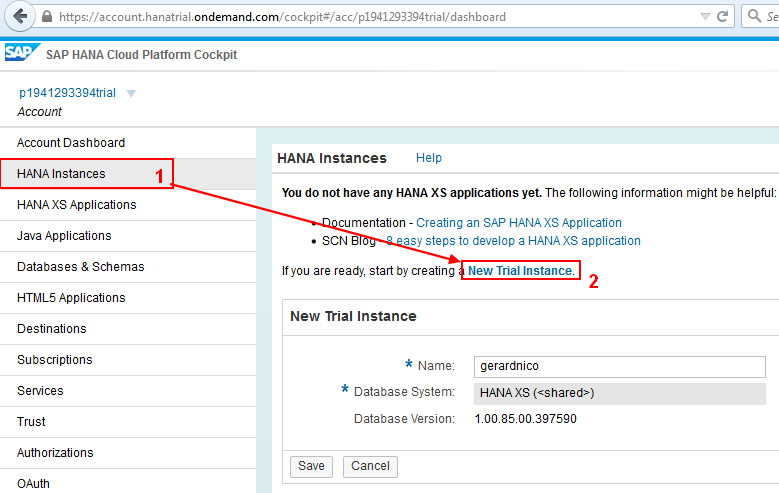The height and width of the screenshot is (493, 779).
Task: Open Account Dashboard in sidebar
Action: [x=71, y=143]
